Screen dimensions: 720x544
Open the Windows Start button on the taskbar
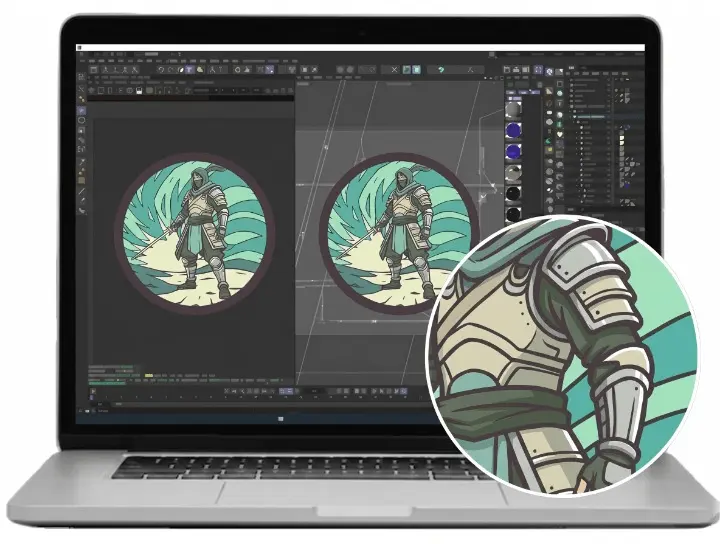click(281, 419)
